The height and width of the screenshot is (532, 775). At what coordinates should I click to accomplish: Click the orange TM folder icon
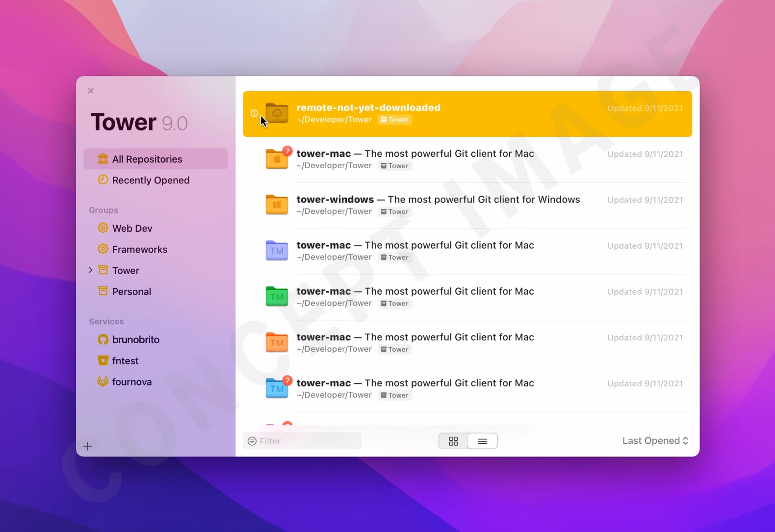click(277, 343)
